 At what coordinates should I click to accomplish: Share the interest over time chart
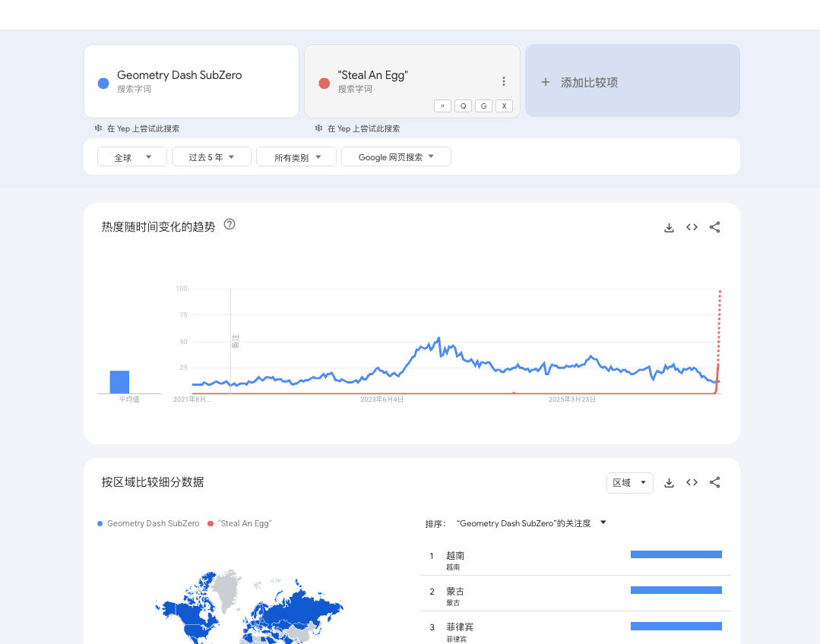click(715, 227)
